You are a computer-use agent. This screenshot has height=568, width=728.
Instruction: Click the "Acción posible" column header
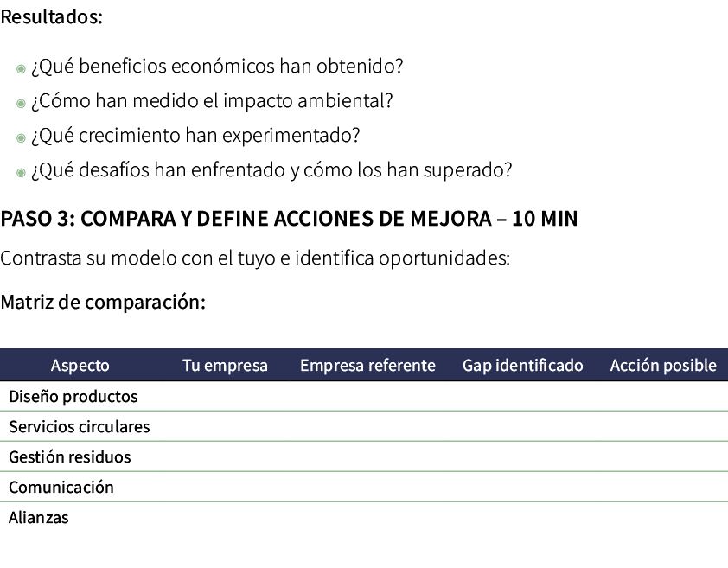(x=663, y=365)
